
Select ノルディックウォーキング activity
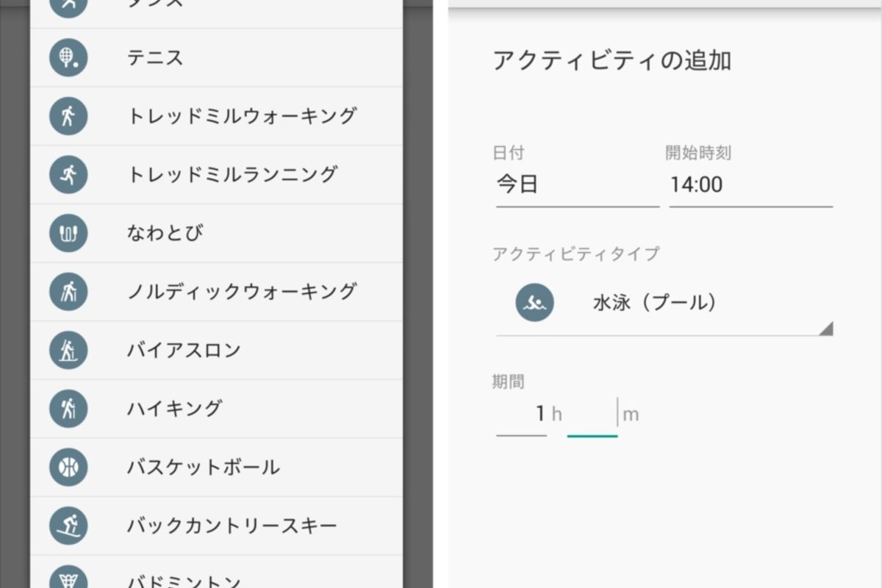[216, 292]
